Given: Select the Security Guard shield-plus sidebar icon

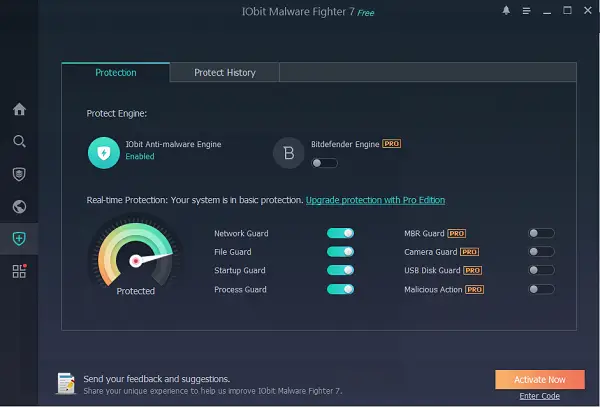Looking at the screenshot, I should pos(19,239).
